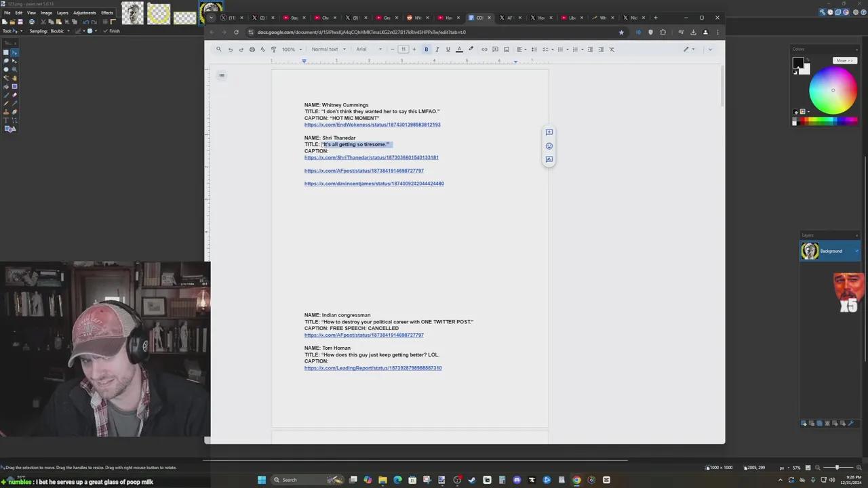The width and height of the screenshot is (868, 488).
Task: Open paint.net Image menu
Action: point(46,13)
